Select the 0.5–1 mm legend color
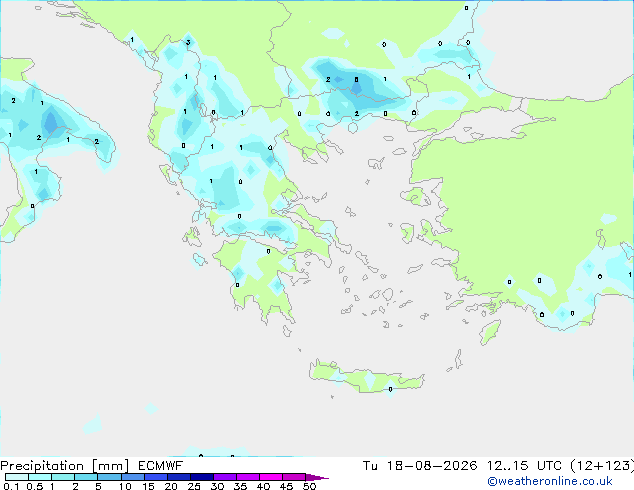634x490 pixels. pyautogui.click(x=40, y=477)
